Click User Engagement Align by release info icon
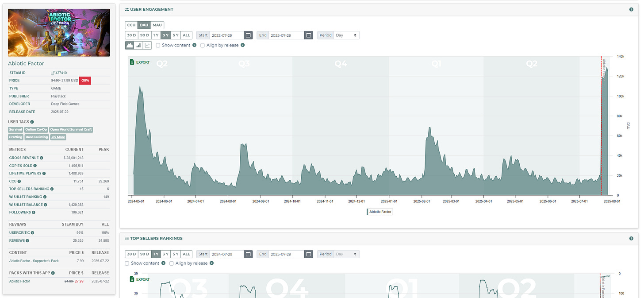This screenshot has height=298, width=644. click(243, 45)
